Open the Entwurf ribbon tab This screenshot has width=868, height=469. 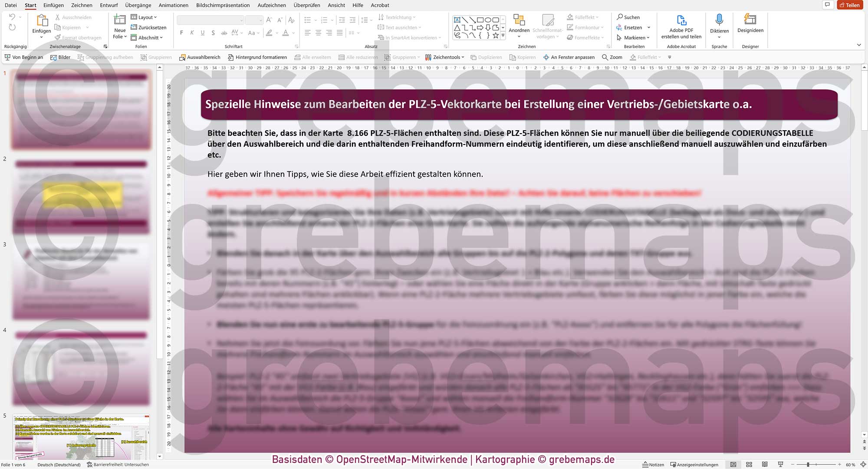[x=108, y=5]
